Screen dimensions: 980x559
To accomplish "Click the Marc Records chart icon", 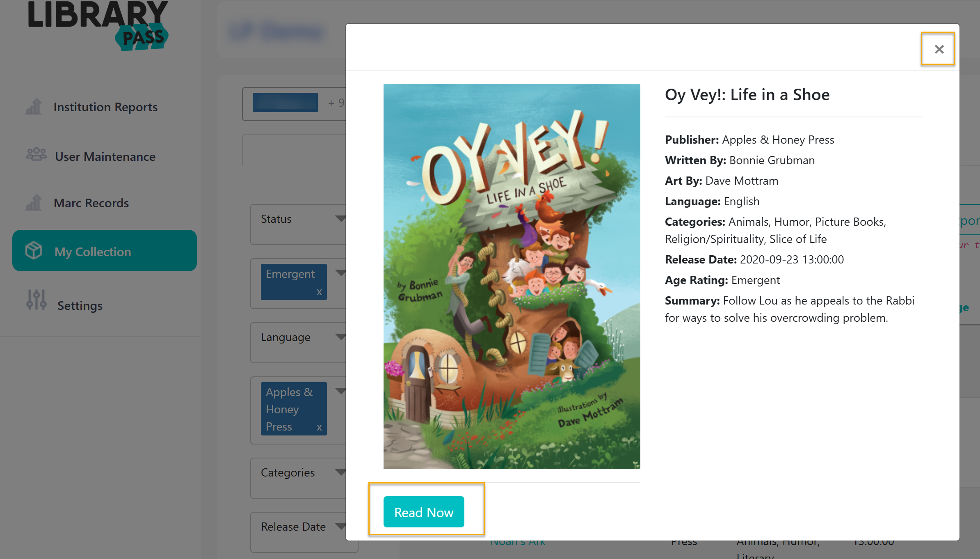I will pyautogui.click(x=34, y=202).
